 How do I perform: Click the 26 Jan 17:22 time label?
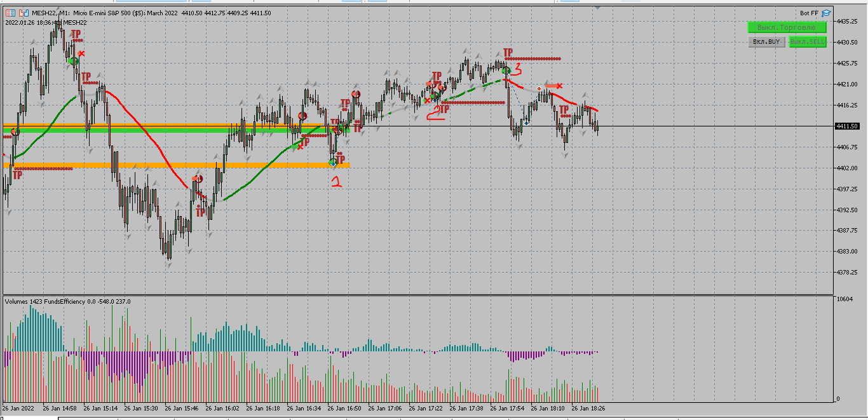point(426,409)
